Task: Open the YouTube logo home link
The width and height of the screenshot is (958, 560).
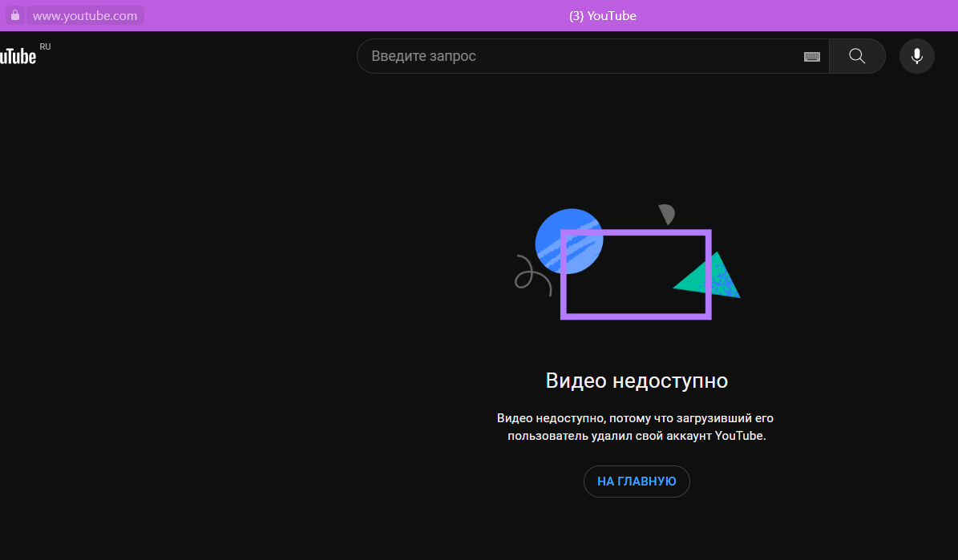Action: [18, 56]
